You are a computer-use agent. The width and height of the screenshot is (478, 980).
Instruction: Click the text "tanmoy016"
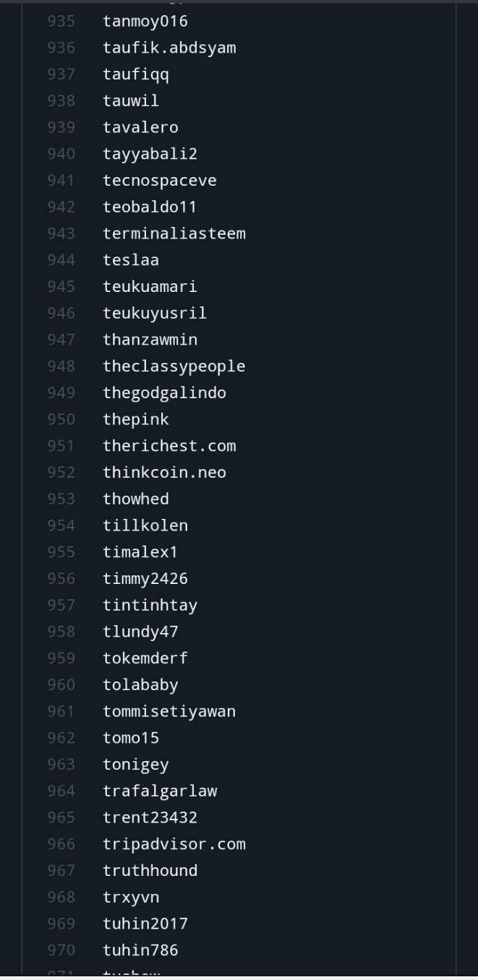pos(145,22)
